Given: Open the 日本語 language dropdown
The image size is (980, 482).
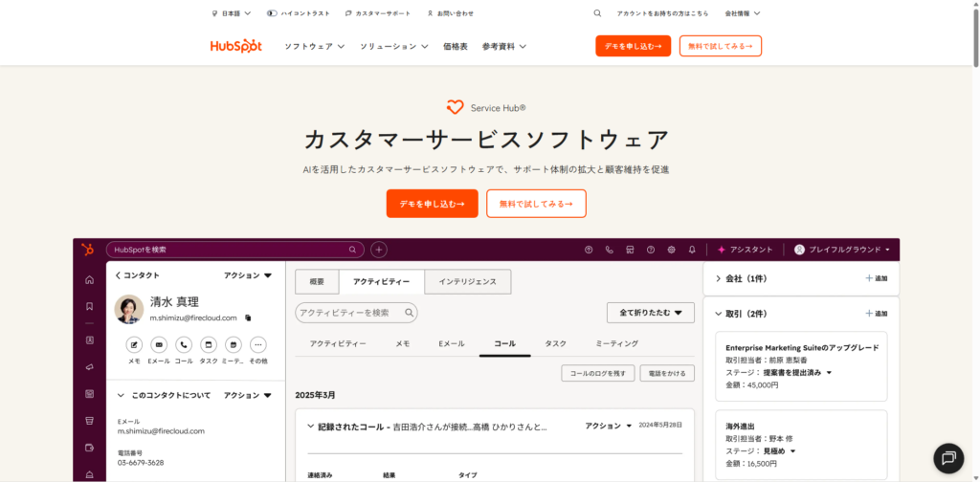Looking at the screenshot, I should (232, 13).
